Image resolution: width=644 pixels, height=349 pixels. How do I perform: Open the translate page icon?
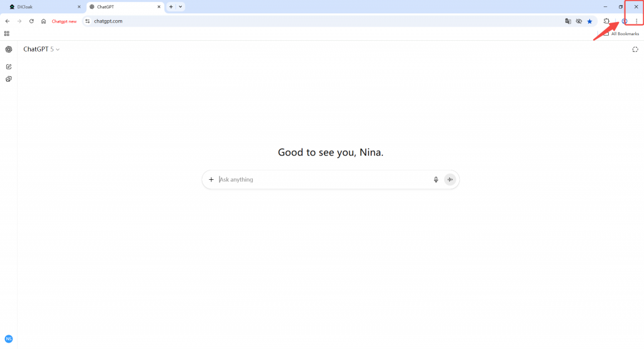click(568, 21)
